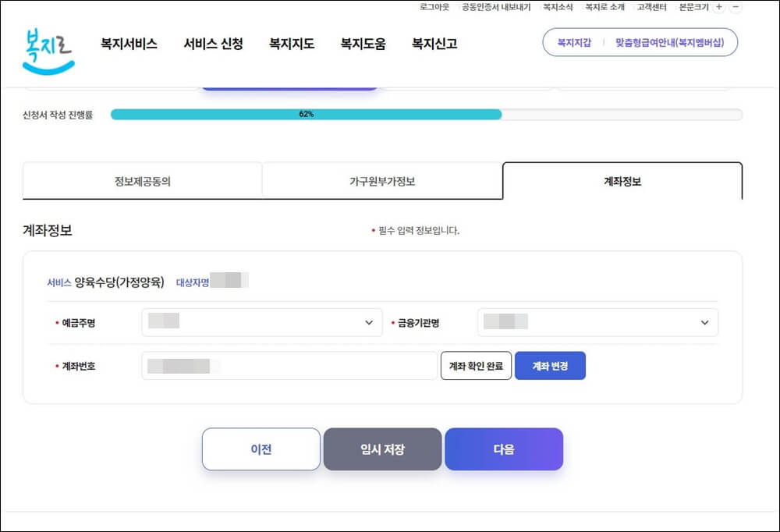780x532 pixels.
Task: Click 임시 저장 to save temporarily
Action: click(382, 449)
